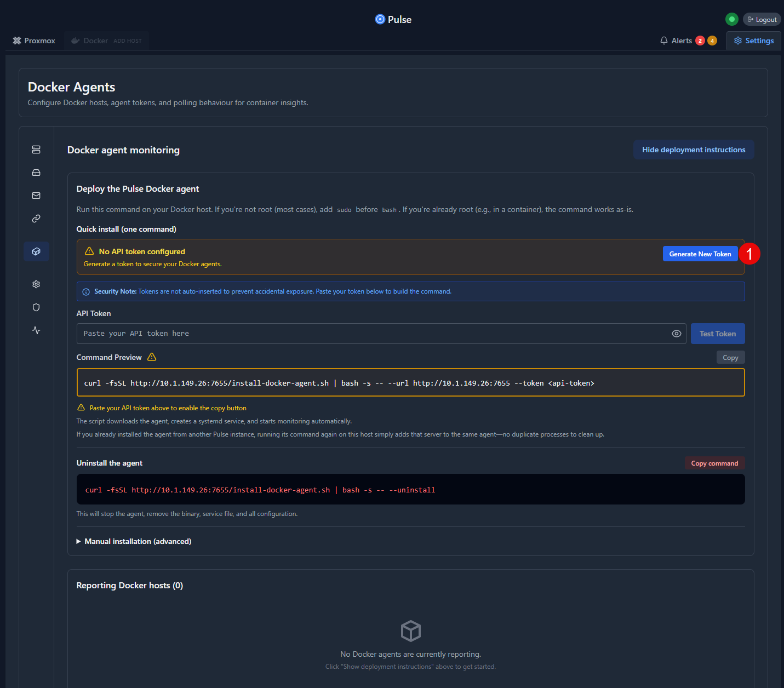The image size is (784, 688).
Task: Open the gear sidebar icon
Action: click(36, 284)
